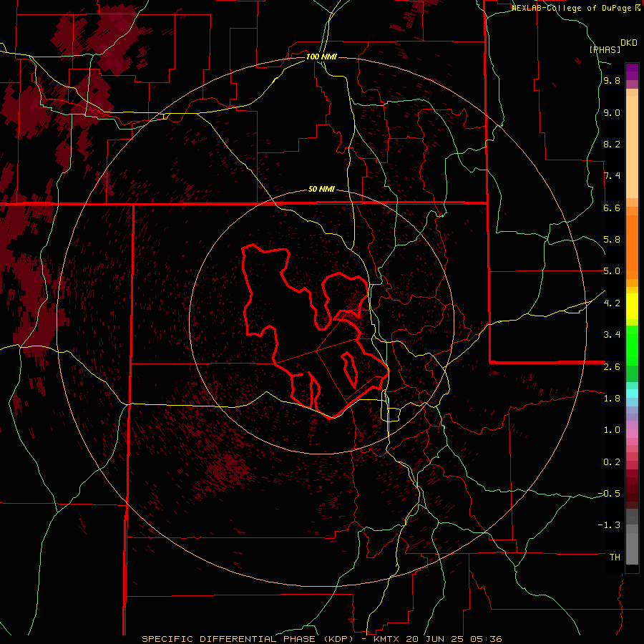Image resolution: width=644 pixels, height=644 pixels.
Task: Click the [PHAS] units label
Action: 605,49
